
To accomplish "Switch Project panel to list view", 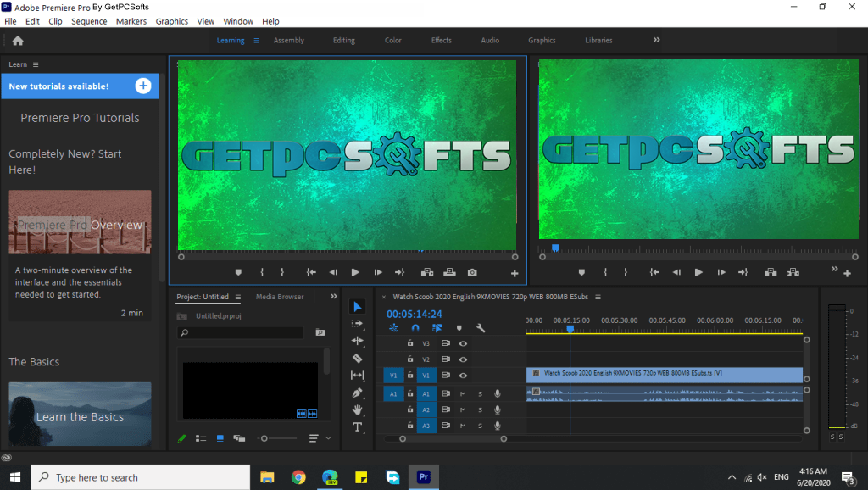I will click(201, 438).
